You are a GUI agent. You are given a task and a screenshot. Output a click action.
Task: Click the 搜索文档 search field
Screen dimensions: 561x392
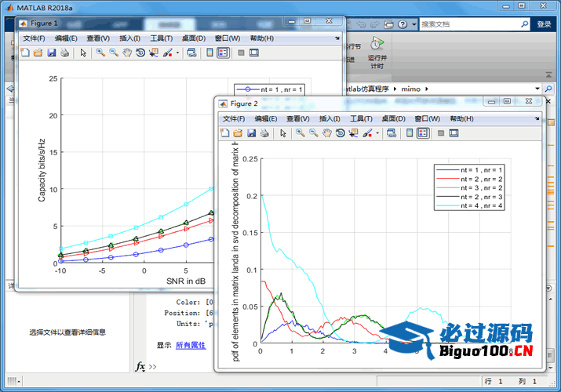tap(471, 24)
